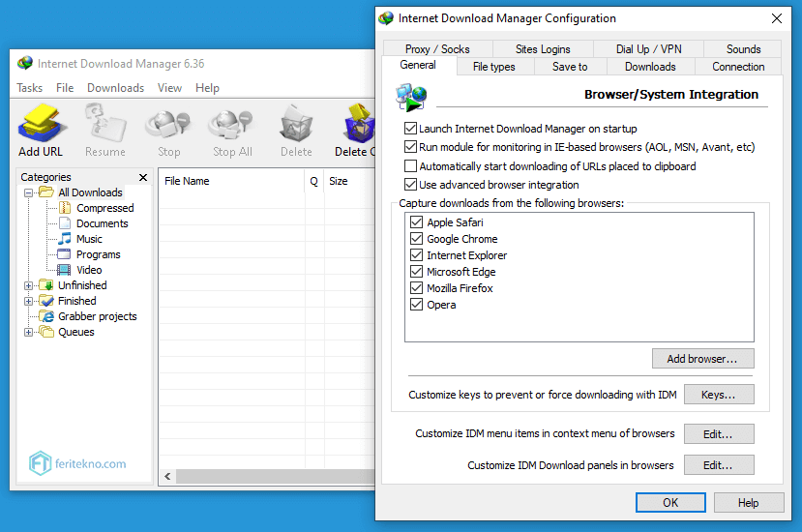This screenshot has width=802, height=532.
Task: Uncheck Microsoft Edge browser capture
Action: (416, 271)
